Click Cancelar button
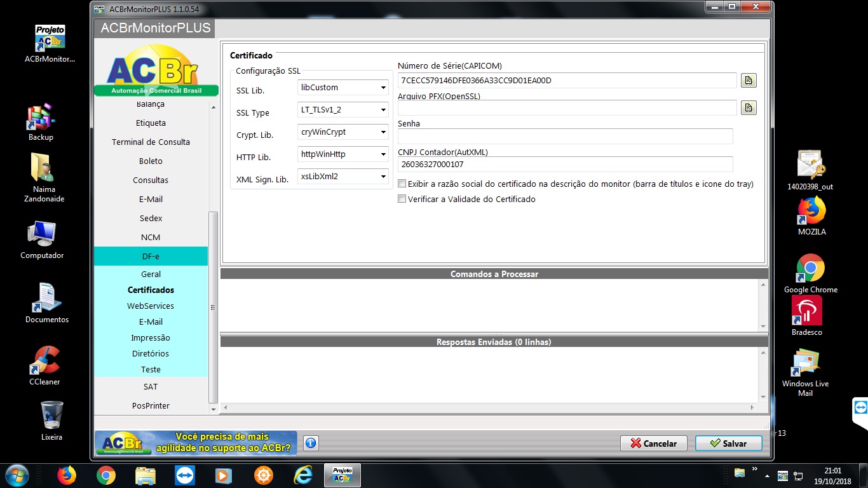Image resolution: width=868 pixels, height=488 pixels. point(654,444)
